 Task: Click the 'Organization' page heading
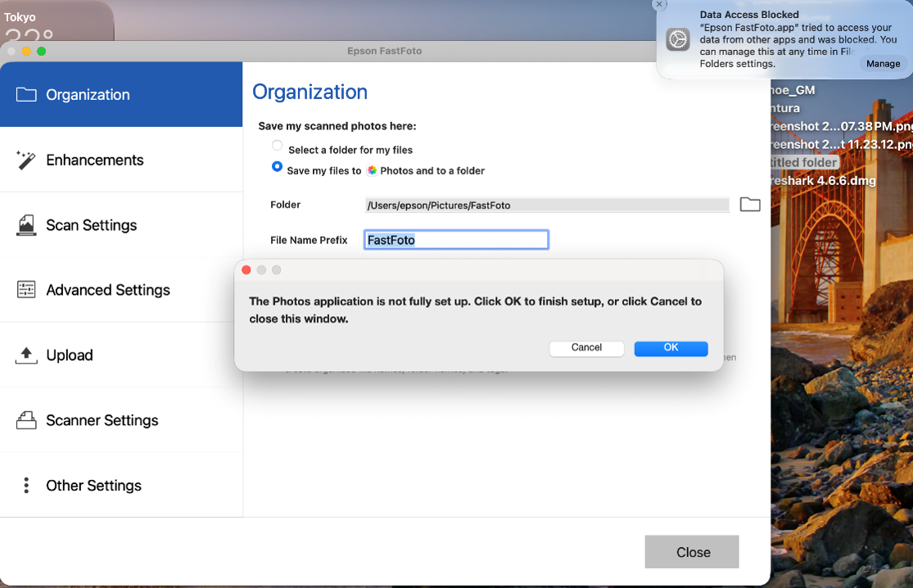point(310,92)
